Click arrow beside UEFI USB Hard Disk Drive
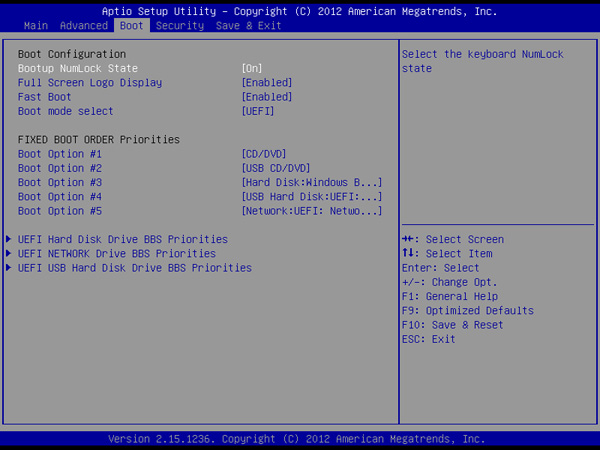The image size is (600, 450). [9, 268]
